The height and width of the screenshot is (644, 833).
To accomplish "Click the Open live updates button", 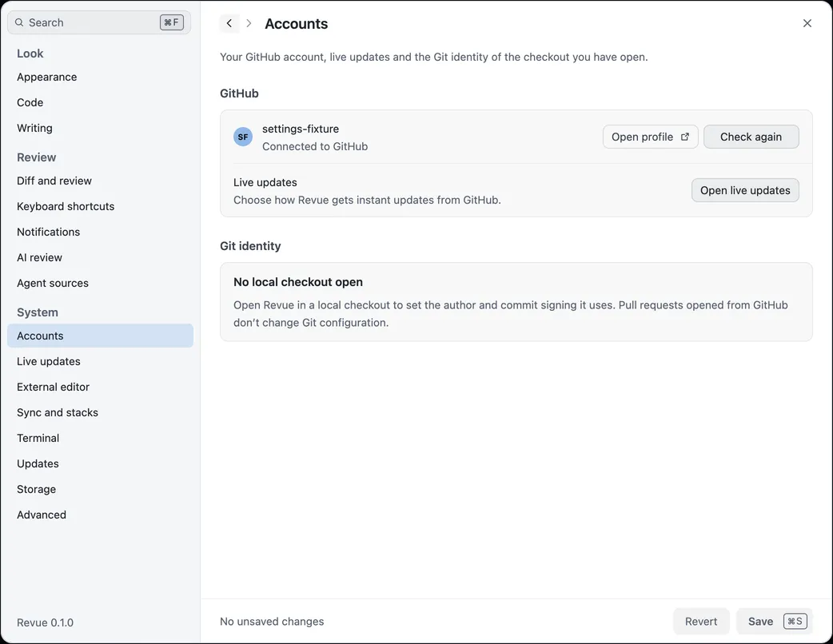I will [745, 190].
